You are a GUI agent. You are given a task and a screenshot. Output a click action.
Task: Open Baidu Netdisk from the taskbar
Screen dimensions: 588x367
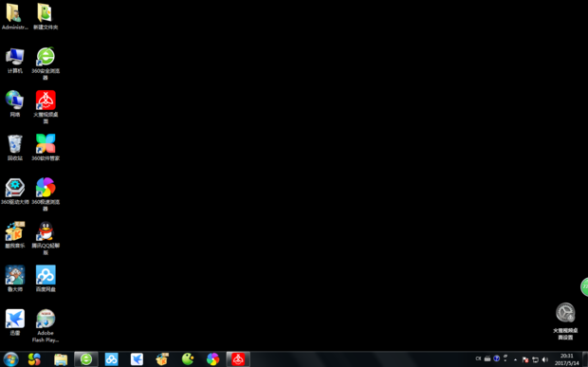pyautogui.click(x=111, y=359)
